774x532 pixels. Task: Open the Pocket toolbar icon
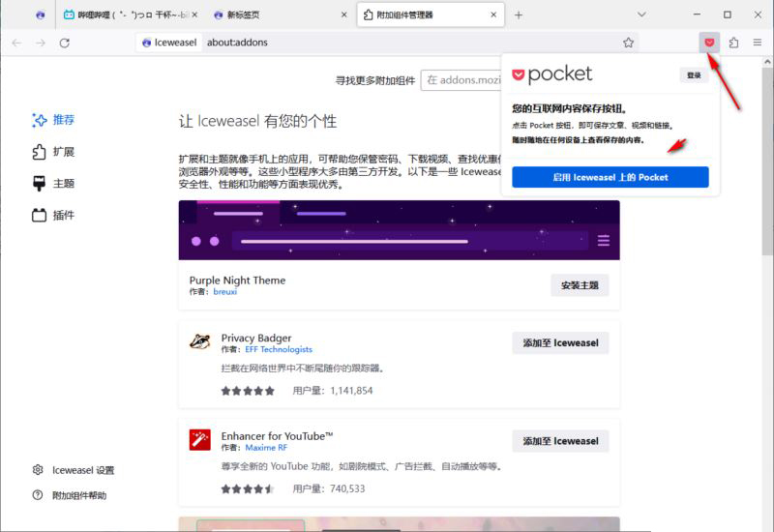[x=709, y=43]
